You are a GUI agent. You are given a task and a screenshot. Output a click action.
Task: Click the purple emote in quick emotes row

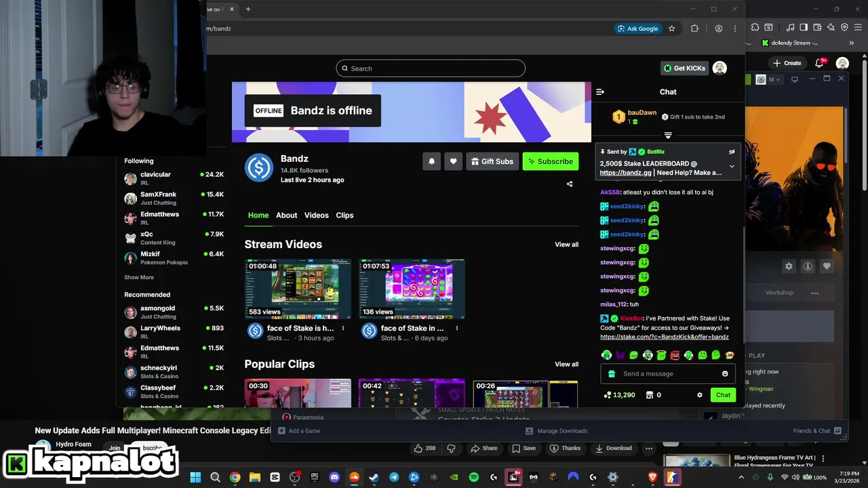click(x=620, y=355)
